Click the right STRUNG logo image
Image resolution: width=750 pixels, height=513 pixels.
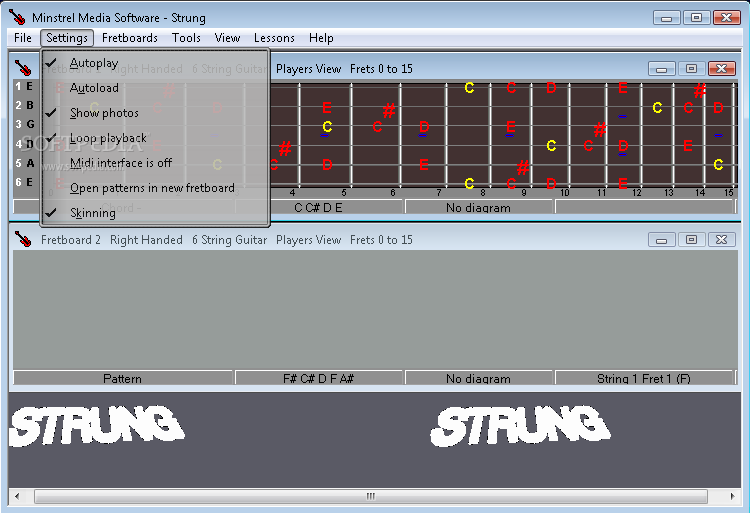click(520, 427)
